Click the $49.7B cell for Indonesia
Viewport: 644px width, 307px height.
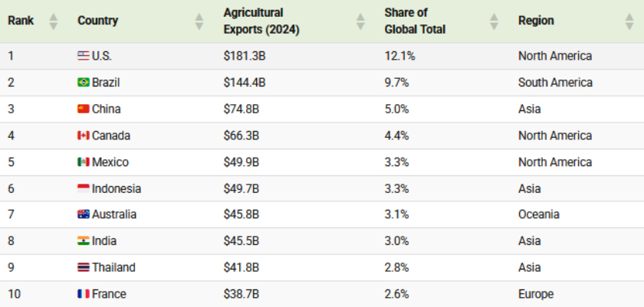pos(242,188)
